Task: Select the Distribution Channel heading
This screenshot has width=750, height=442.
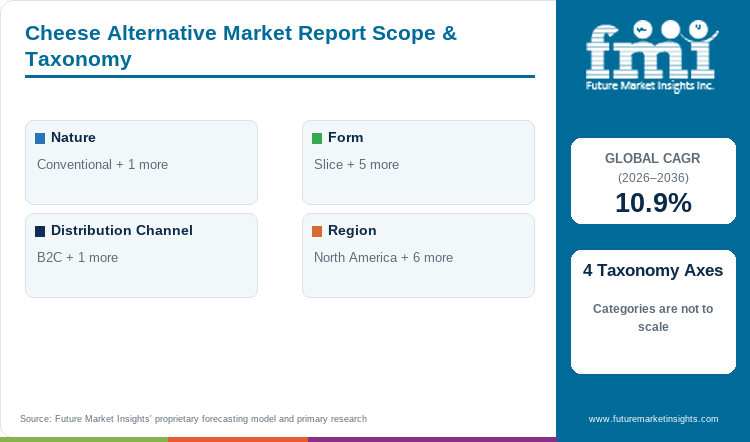Action: (x=122, y=230)
